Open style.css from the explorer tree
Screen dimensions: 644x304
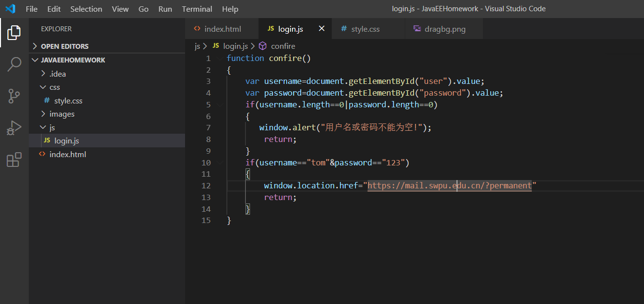tap(68, 101)
